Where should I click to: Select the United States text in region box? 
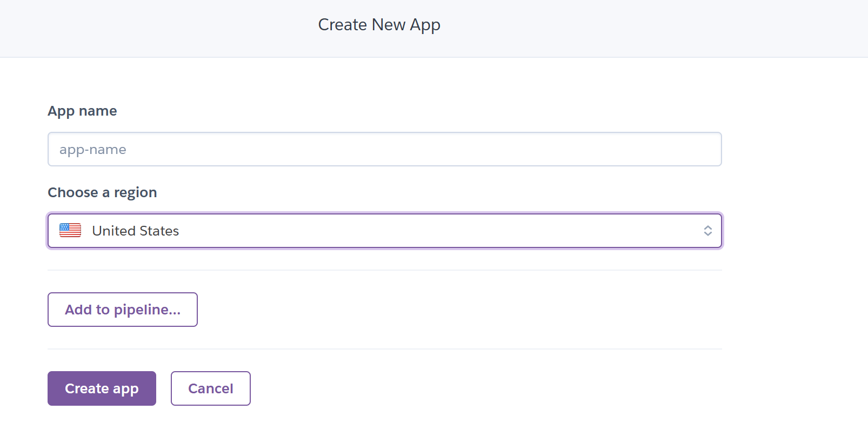tap(135, 231)
